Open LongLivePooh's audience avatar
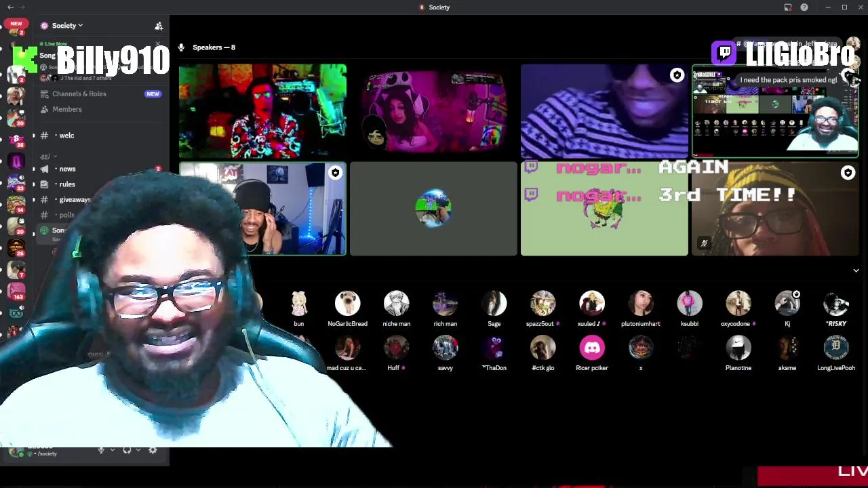The image size is (868, 488). tap(836, 348)
